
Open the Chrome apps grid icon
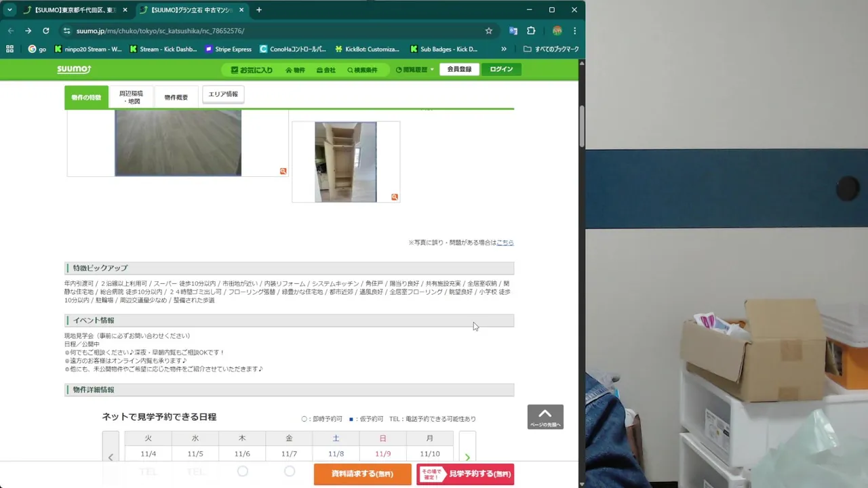tap(9, 49)
